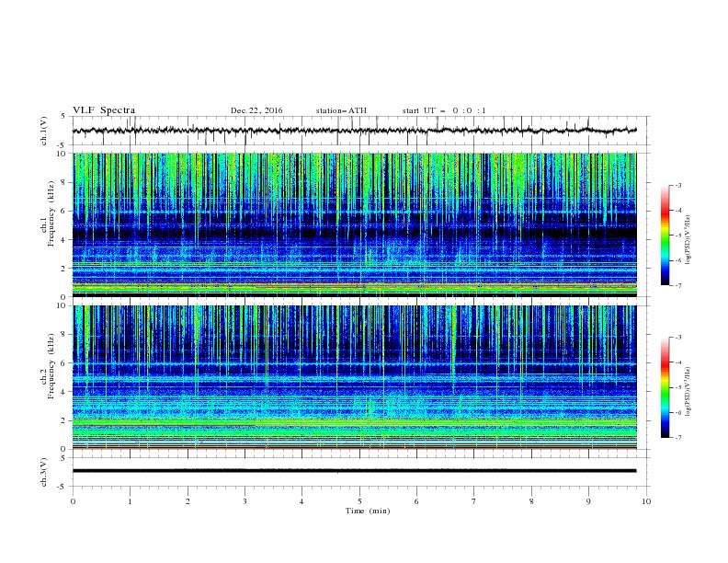Click the "6" tick on ch.1 frequency axis

pos(64,212)
